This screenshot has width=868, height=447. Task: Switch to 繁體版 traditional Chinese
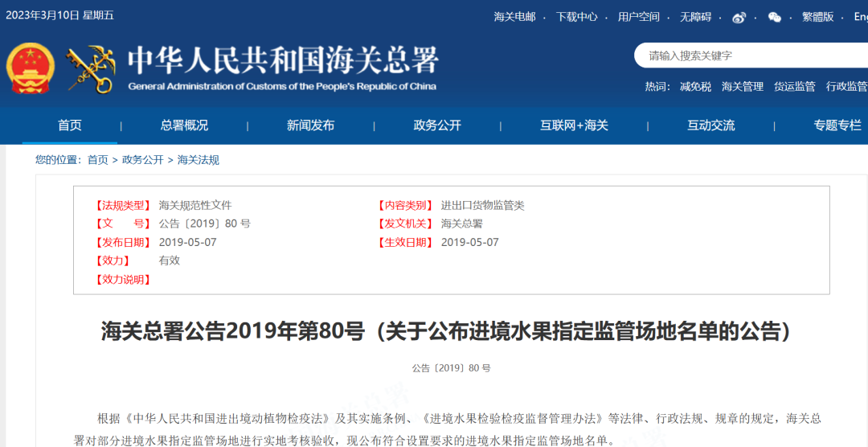(x=818, y=17)
